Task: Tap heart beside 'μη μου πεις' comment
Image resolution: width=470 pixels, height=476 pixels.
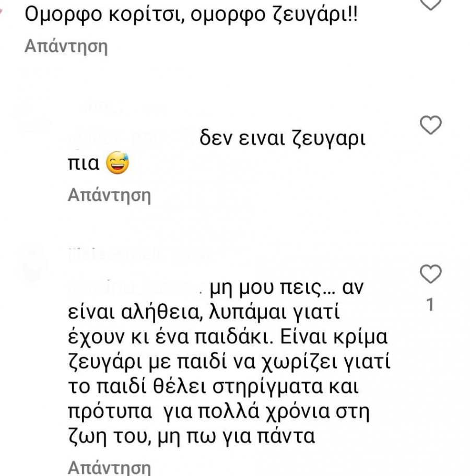Action: pyautogui.click(x=431, y=273)
